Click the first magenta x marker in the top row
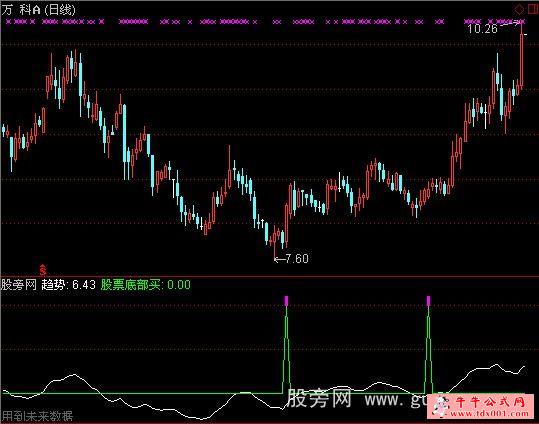Screen dimensions: 539x424 [x=9, y=22]
